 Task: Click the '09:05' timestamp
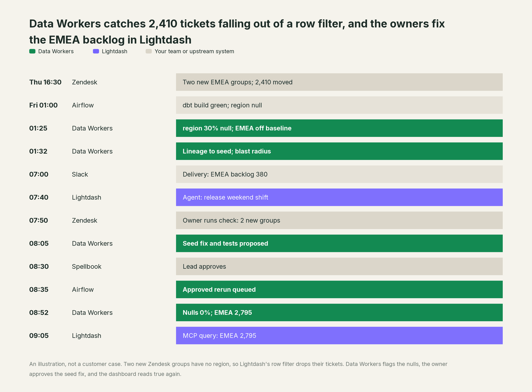tap(39, 336)
